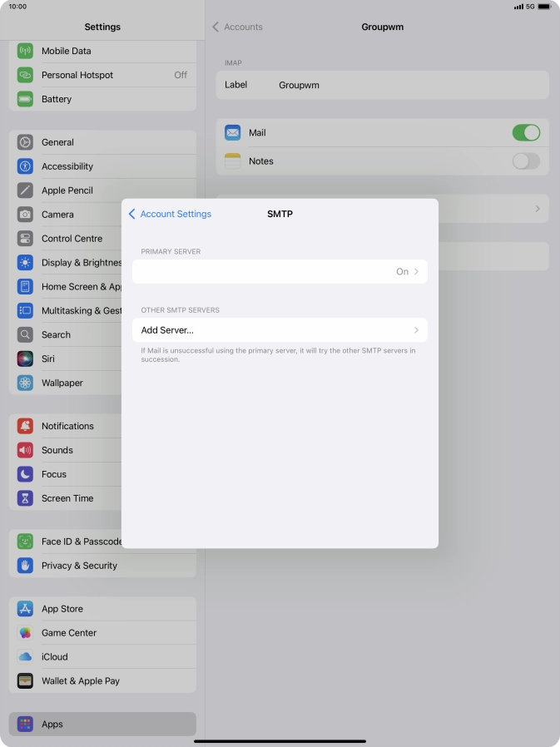The width and height of the screenshot is (560, 747).
Task: Tap the Accounts back button
Action: pyautogui.click(x=238, y=27)
